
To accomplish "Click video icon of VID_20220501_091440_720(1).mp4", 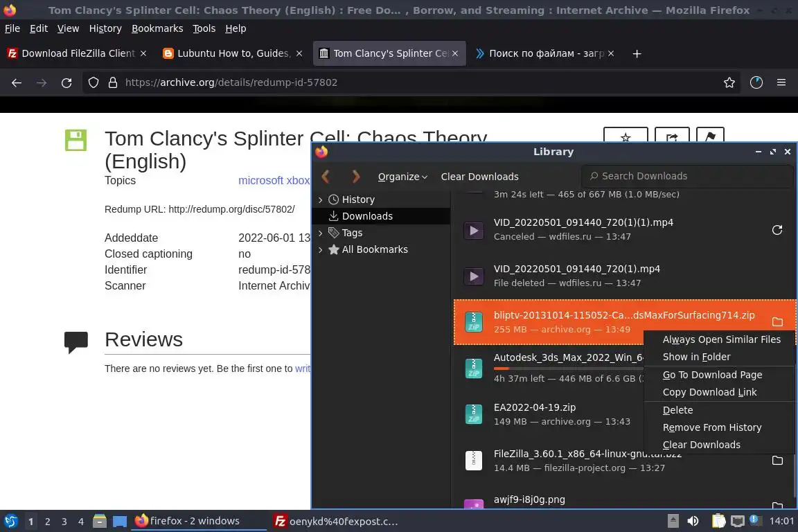I will [474, 276].
